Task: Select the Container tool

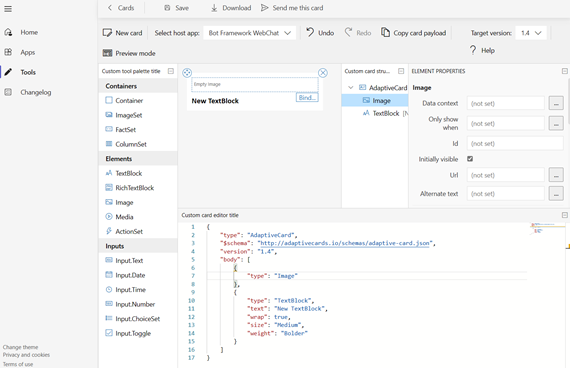Action: coord(124,101)
